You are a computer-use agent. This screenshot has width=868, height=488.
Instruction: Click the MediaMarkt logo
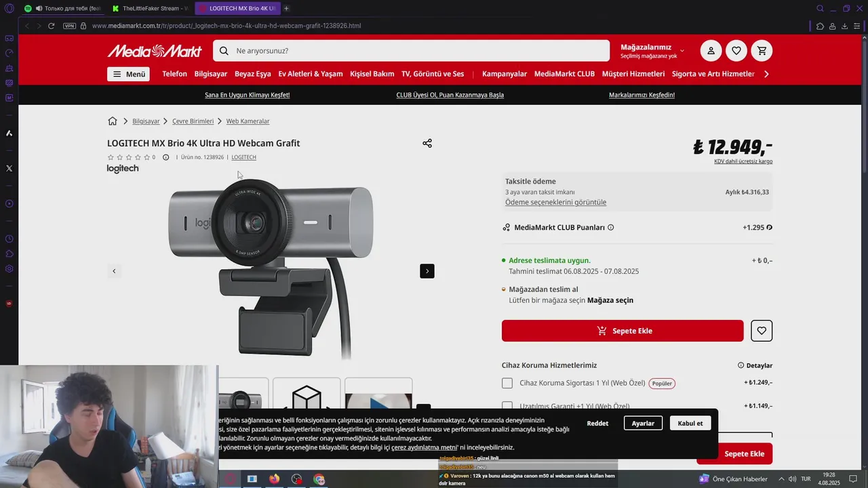pyautogui.click(x=154, y=51)
